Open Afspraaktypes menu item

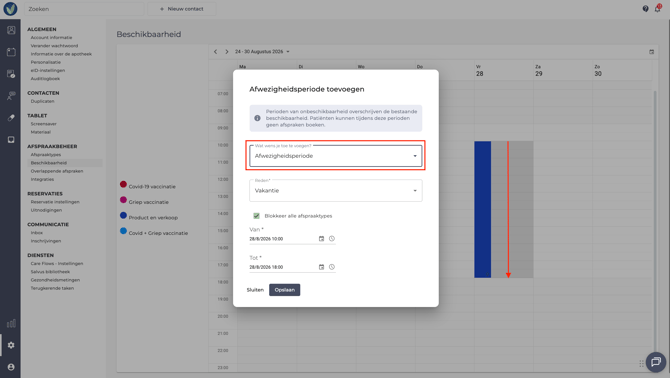click(46, 155)
